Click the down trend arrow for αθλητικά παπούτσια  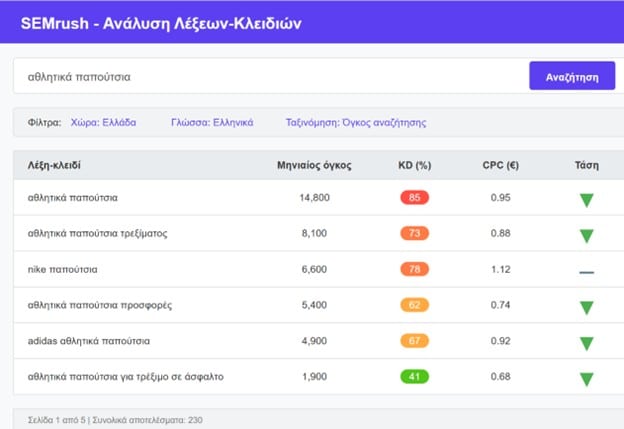click(x=586, y=200)
